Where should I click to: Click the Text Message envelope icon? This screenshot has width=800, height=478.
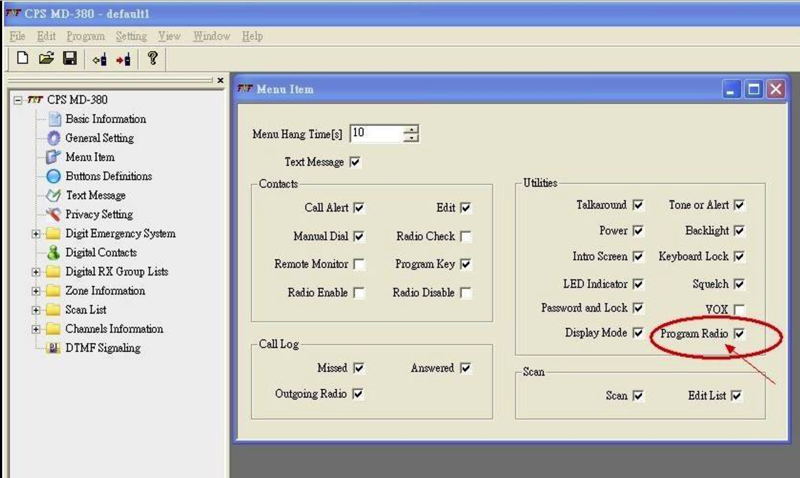click(x=53, y=195)
